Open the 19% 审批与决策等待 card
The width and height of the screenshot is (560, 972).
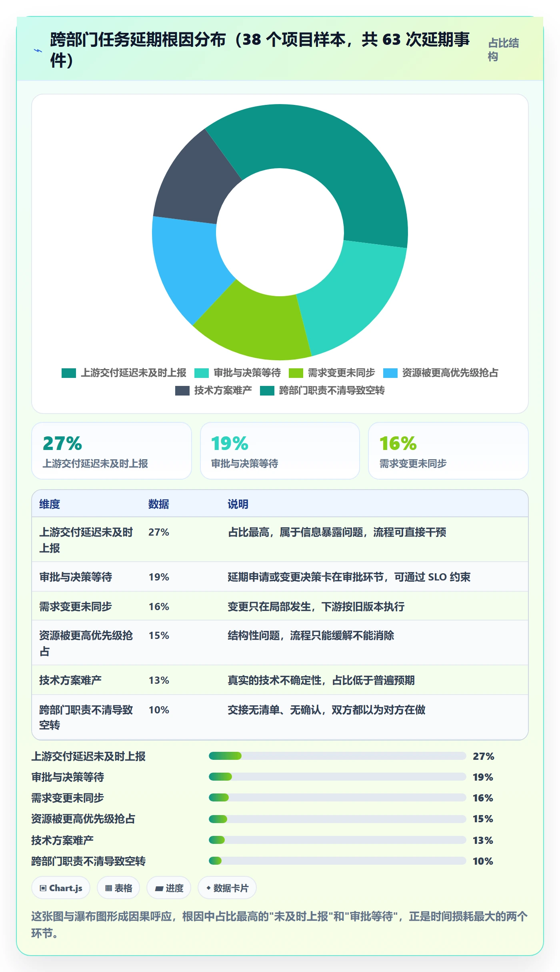click(280, 451)
